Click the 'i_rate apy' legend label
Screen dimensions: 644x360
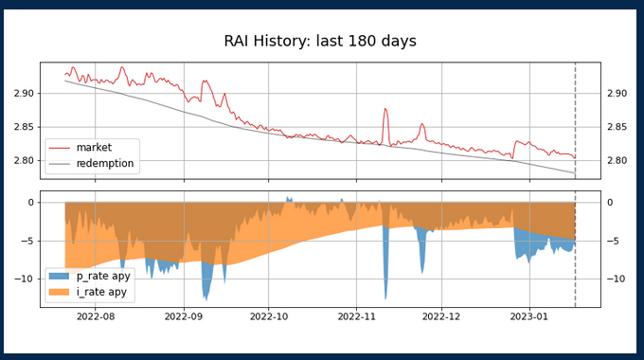(x=101, y=292)
